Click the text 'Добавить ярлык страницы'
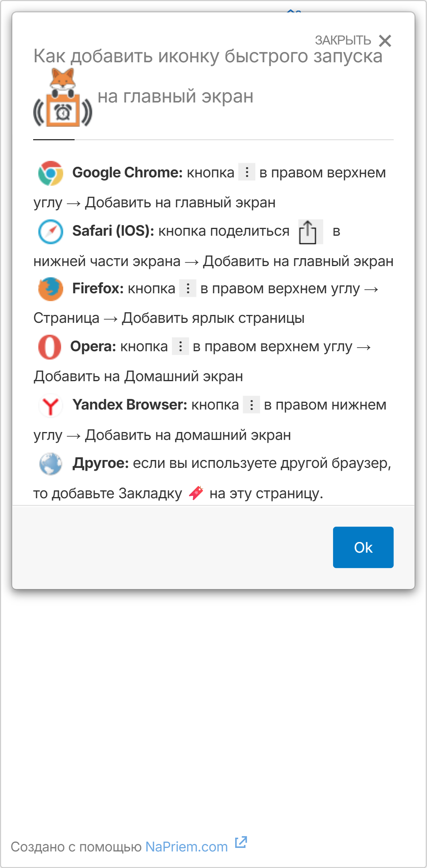Image resolution: width=427 pixels, height=868 pixels. pos(213,318)
